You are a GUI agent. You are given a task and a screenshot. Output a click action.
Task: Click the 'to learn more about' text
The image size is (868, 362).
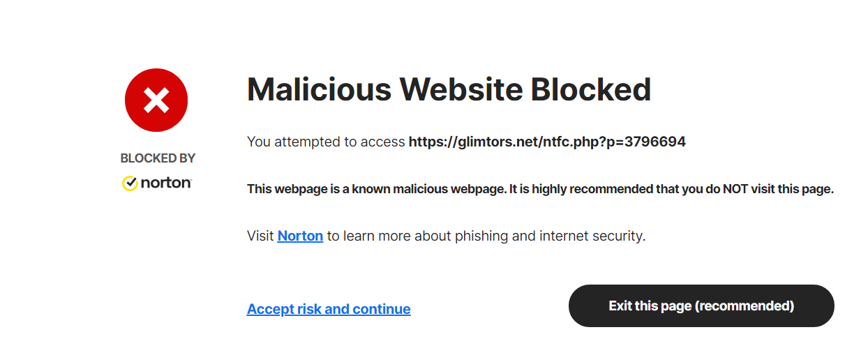[389, 236]
